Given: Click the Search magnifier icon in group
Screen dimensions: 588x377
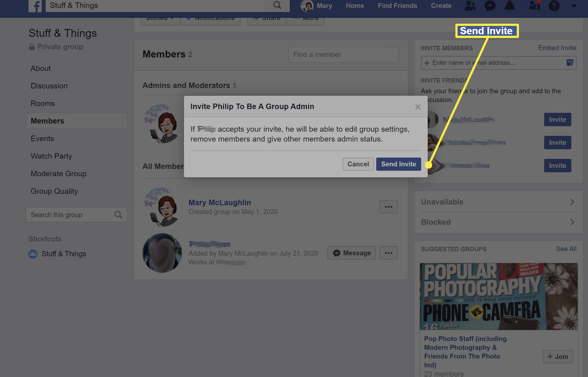Looking at the screenshot, I should click(119, 214).
